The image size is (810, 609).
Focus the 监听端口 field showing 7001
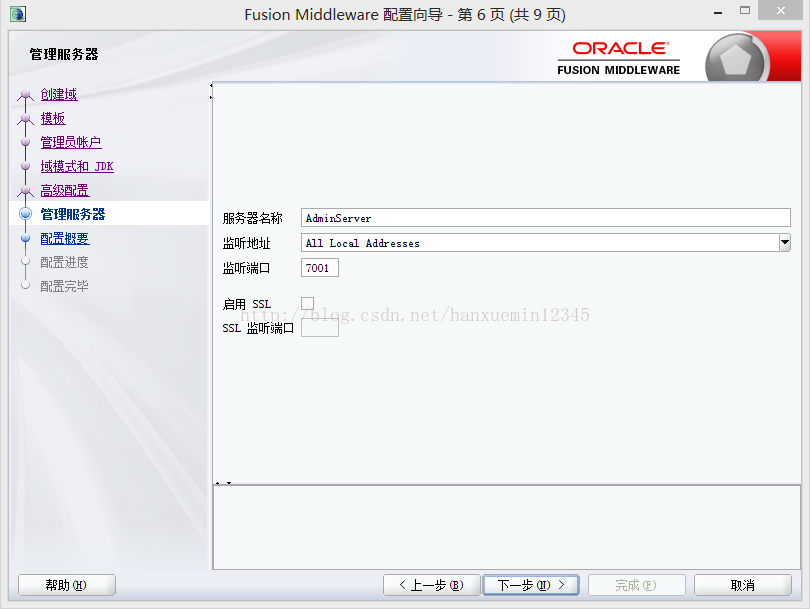click(x=320, y=268)
